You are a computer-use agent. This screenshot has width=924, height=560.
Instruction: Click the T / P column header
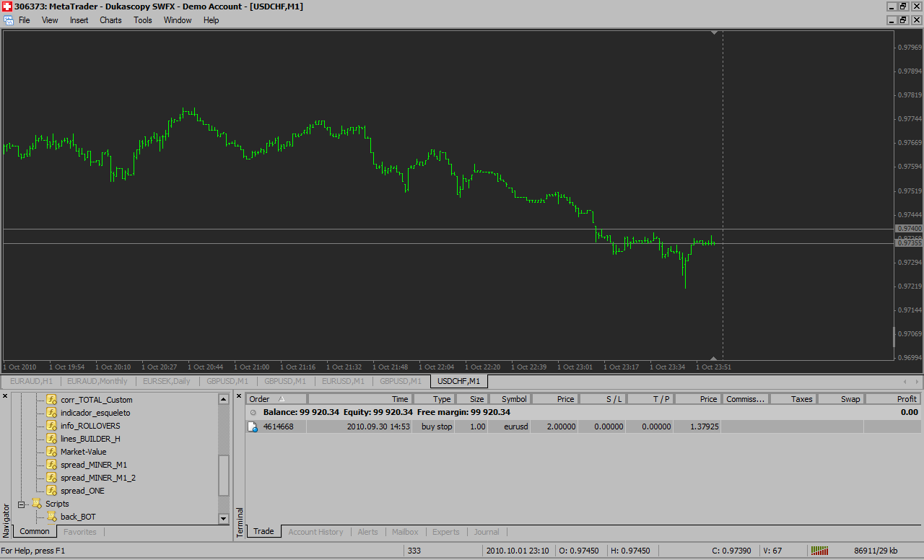point(650,399)
